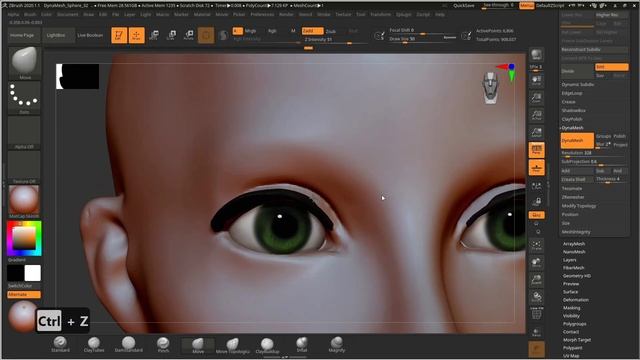The height and width of the screenshot is (360, 640).
Task: Expand the Masking palette section
Action: tap(571, 308)
